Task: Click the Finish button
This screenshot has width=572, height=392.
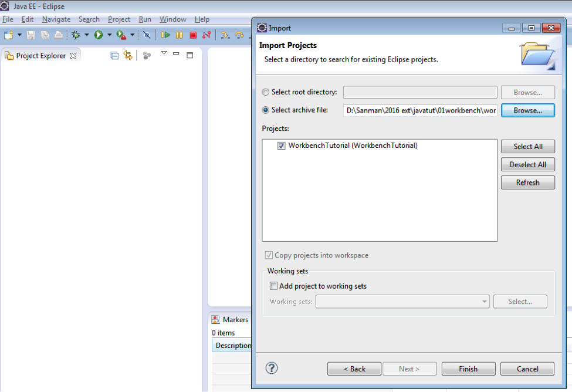Action: coord(468,369)
